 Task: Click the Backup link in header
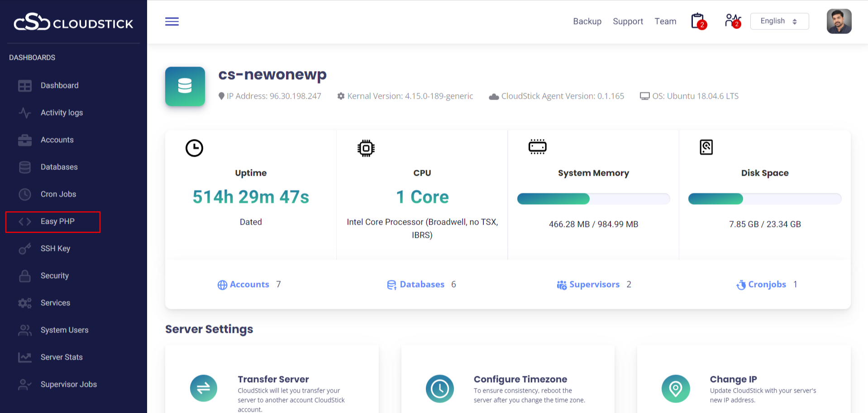click(x=587, y=21)
